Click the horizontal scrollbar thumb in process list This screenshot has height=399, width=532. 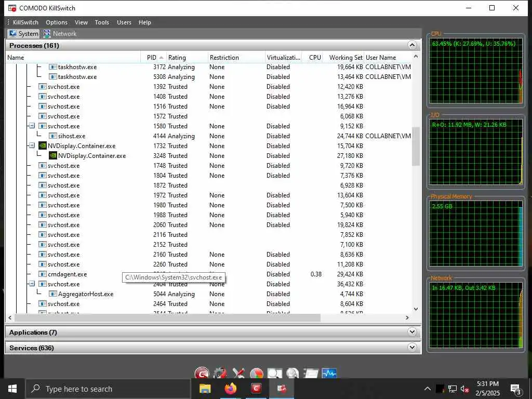click(167, 317)
